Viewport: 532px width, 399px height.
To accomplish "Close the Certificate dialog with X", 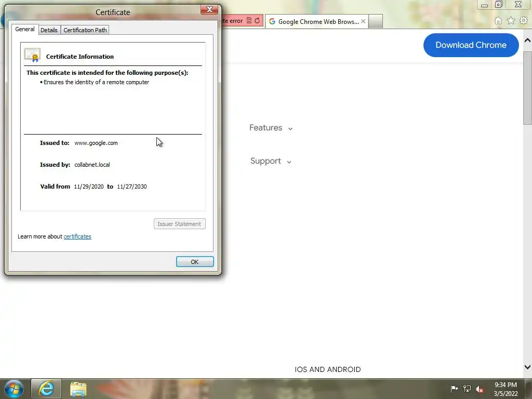I will (x=209, y=10).
